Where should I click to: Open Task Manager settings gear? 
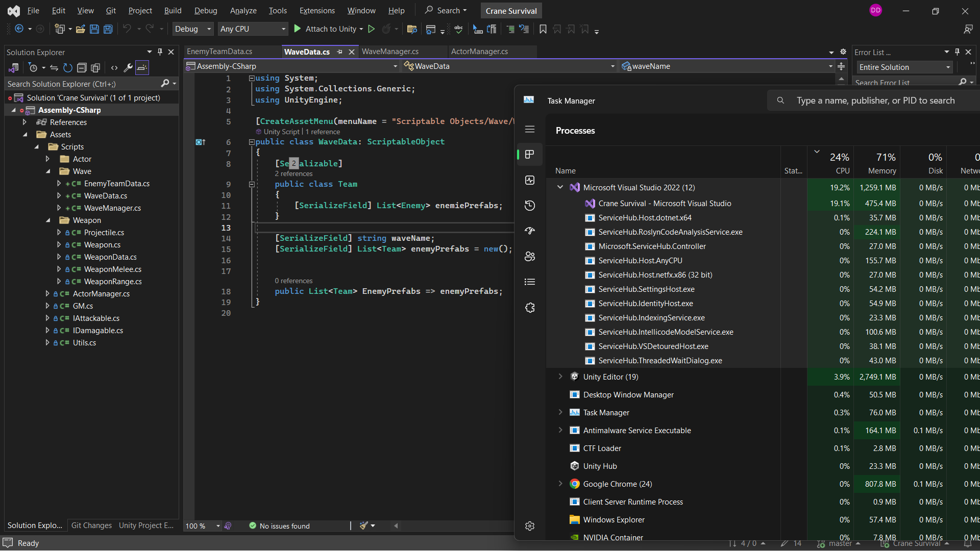coord(530,526)
